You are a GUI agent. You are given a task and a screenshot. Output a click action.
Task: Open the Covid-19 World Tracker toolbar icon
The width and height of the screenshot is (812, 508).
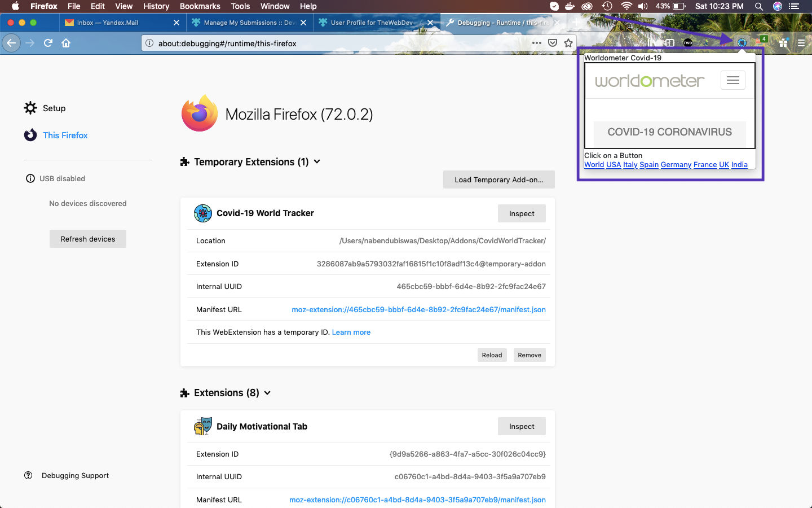point(742,43)
